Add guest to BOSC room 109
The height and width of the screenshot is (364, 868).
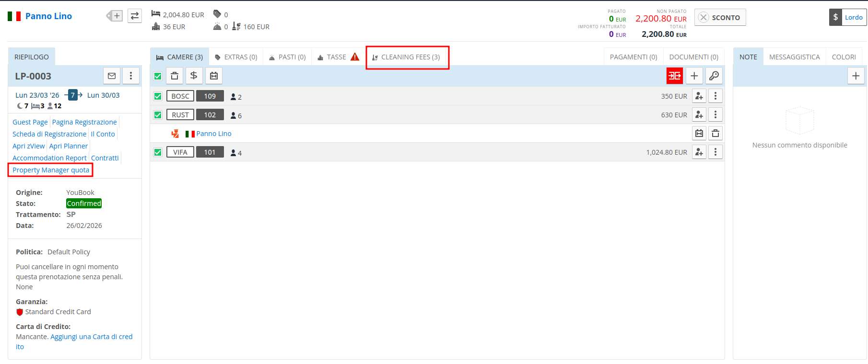pyautogui.click(x=699, y=96)
